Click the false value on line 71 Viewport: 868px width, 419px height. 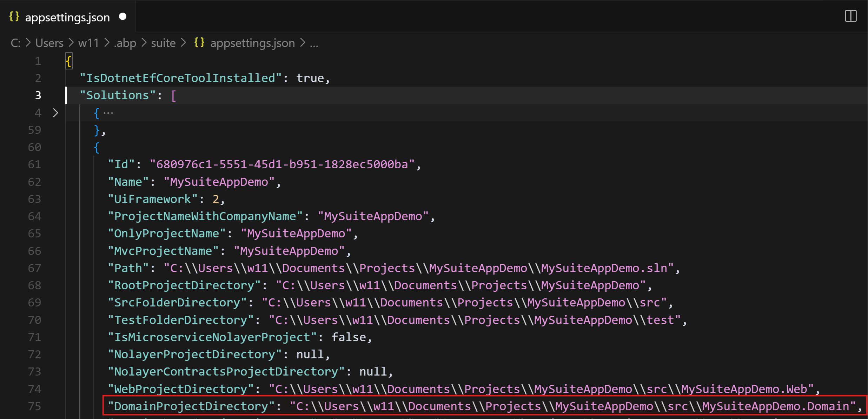(x=349, y=337)
